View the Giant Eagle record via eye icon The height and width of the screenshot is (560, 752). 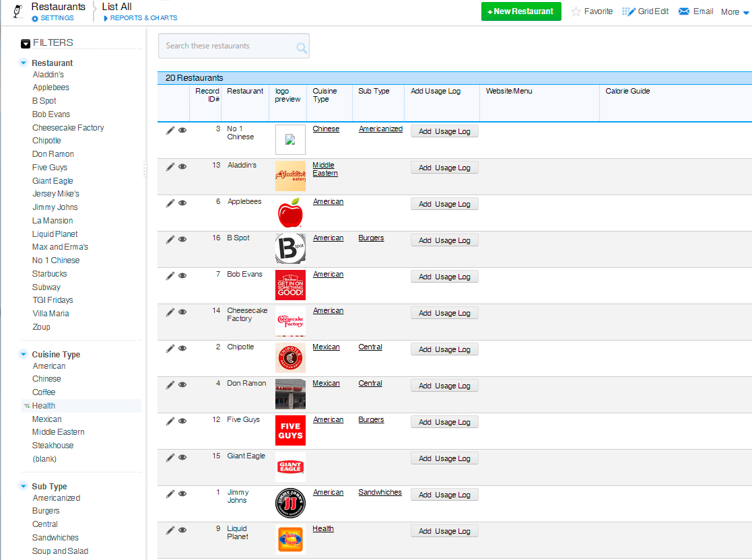[x=182, y=458]
